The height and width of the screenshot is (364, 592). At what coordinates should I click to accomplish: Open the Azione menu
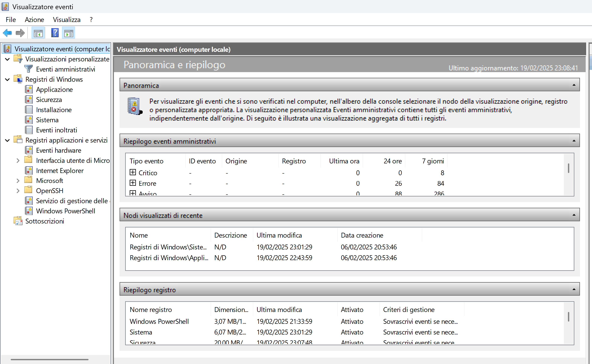[34, 20]
